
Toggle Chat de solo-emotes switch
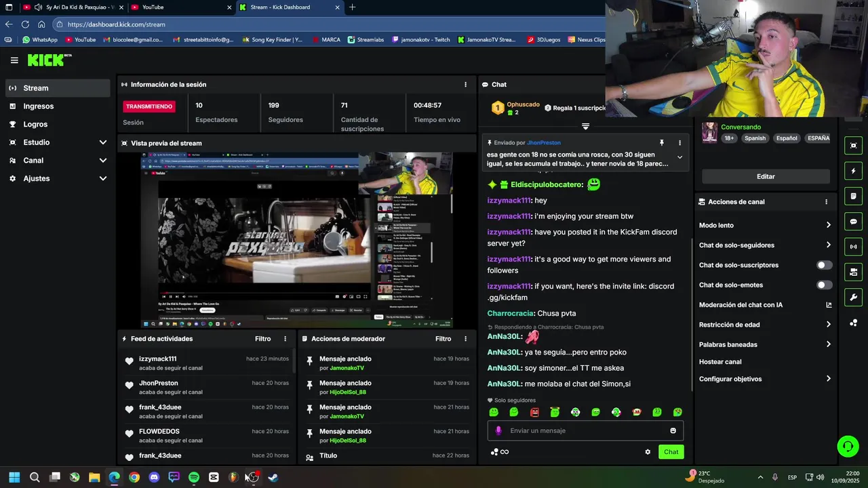[x=824, y=285]
